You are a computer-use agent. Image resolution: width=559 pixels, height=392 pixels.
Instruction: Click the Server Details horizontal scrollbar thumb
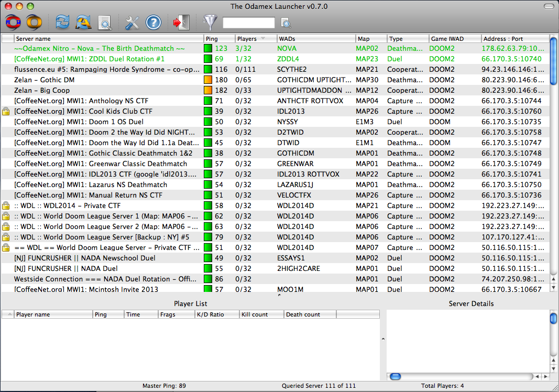[x=396, y=376]
